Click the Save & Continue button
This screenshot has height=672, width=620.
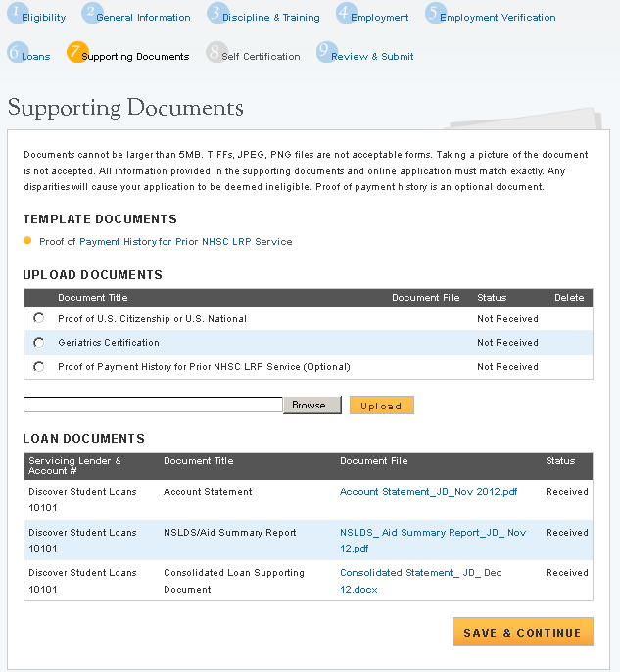tap(523, 631)
